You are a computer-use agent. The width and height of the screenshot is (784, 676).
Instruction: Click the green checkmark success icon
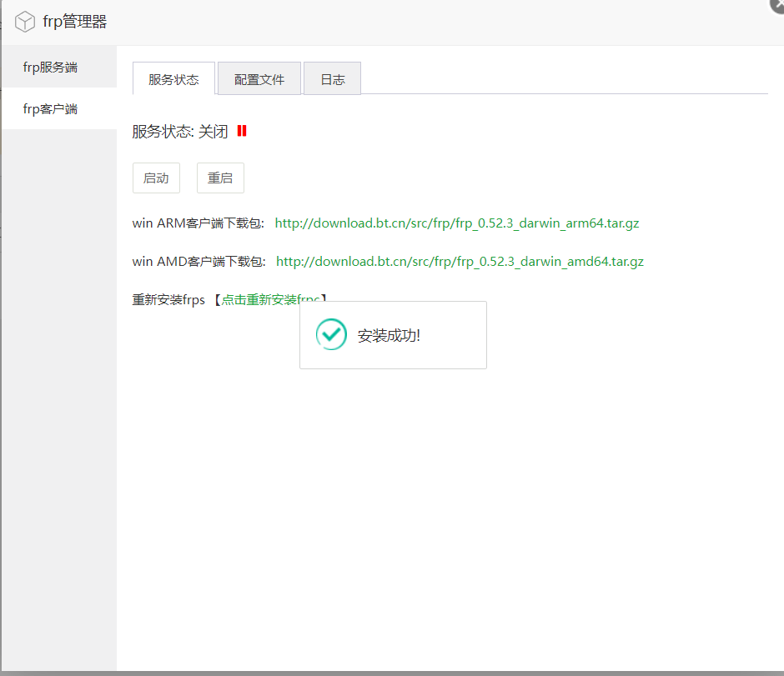(x=331, y=334)
